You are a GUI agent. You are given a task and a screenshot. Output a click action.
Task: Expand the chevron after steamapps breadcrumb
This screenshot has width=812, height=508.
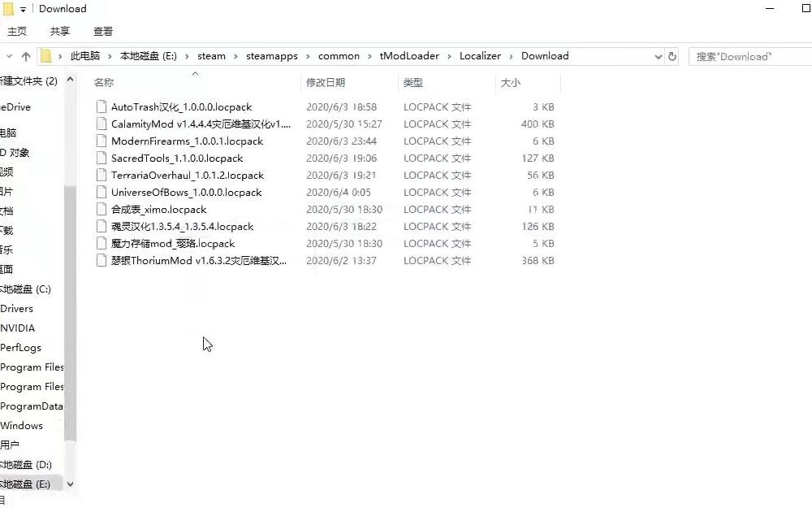(x=308, y=56)
